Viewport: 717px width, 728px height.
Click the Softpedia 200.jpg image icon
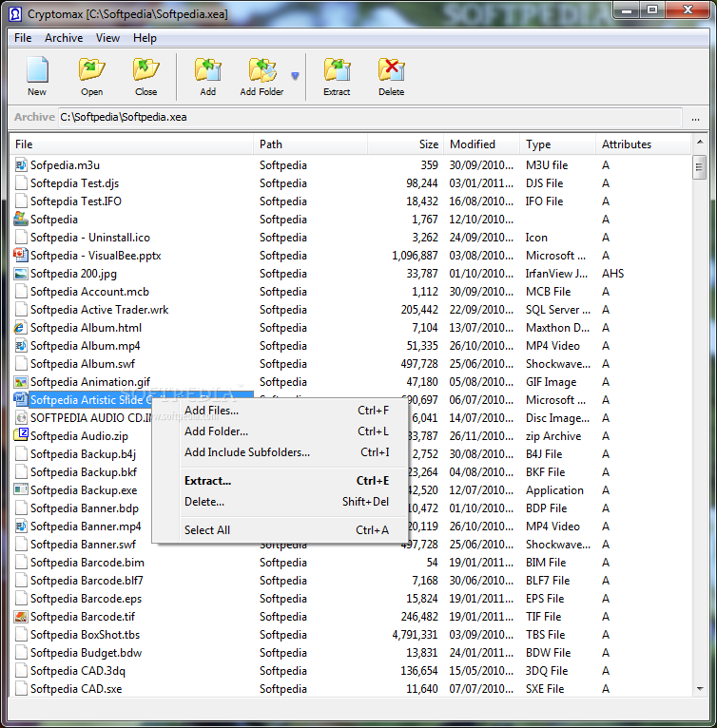click(x=21, y=274)
